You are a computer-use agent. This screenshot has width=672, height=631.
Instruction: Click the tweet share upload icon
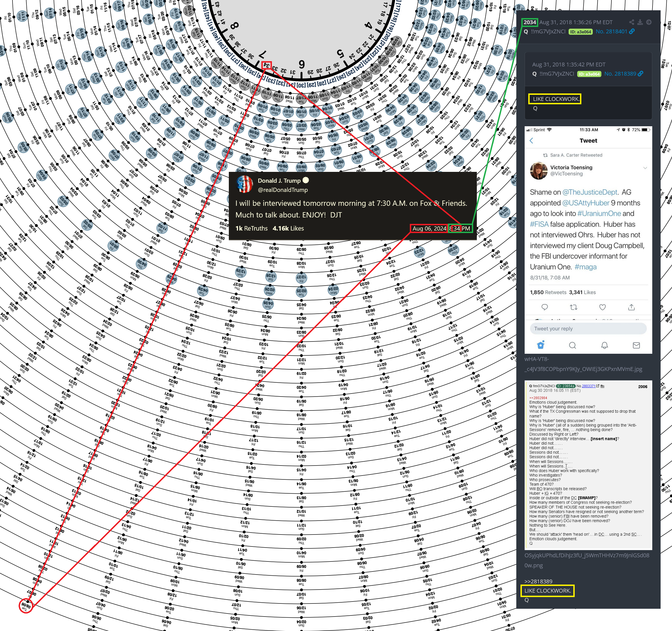click(631, 307)
